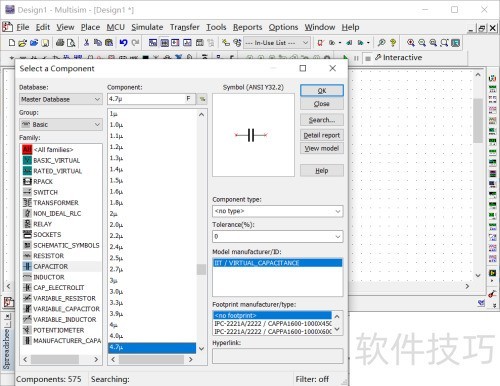Click the Detail report button
Screen dimensions: 500x386
point(322,135)
